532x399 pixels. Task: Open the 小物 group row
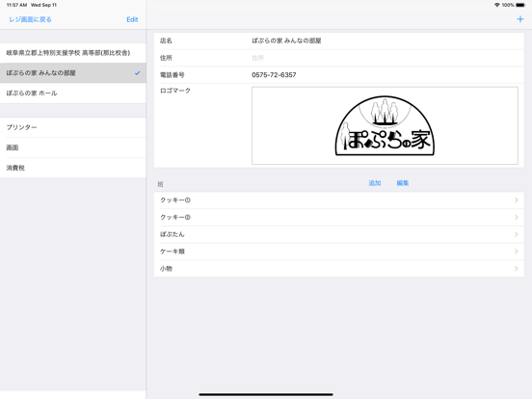click(x=338, y=268)
